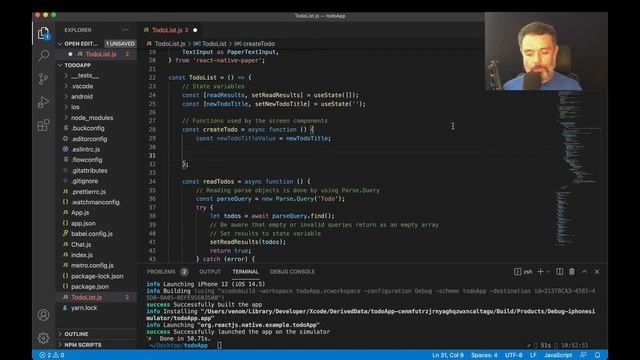640x360 pixels.
Task: Open terminal launch profile dropdown arrow
Action: click(x=549, y=271)
